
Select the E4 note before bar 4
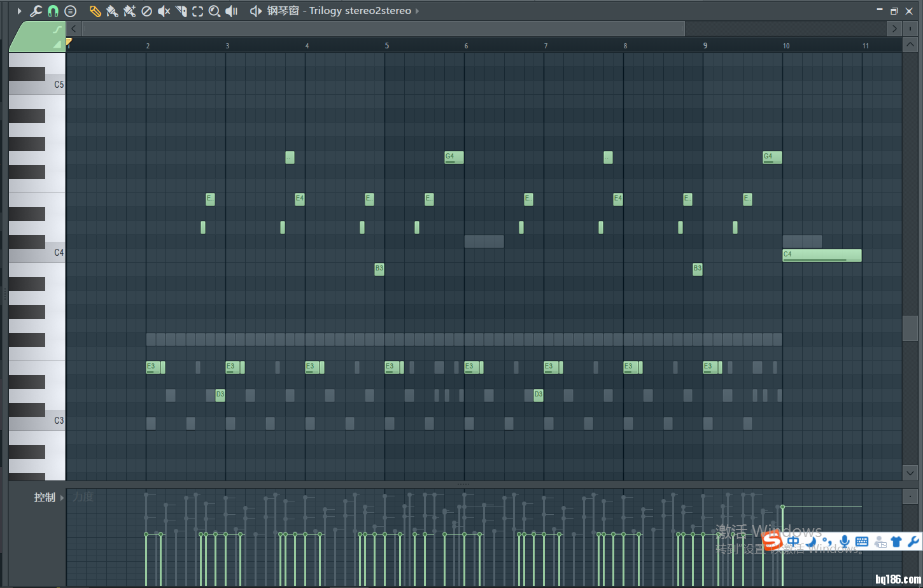[300, 199]
